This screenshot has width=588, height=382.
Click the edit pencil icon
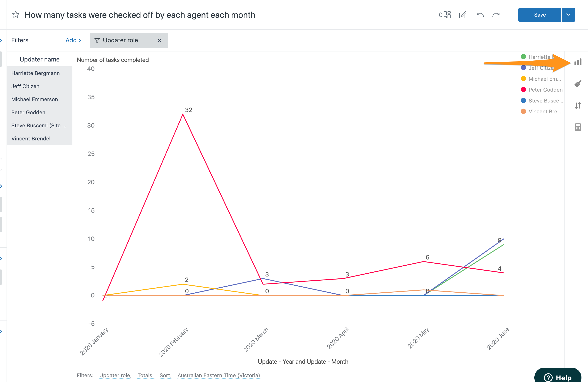click(x=463, y=15)
